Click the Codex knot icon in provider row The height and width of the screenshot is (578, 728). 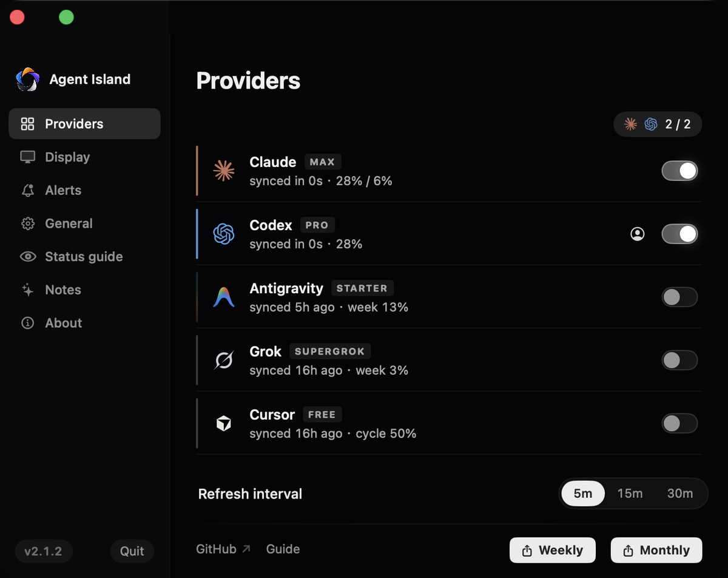(224, 234)
